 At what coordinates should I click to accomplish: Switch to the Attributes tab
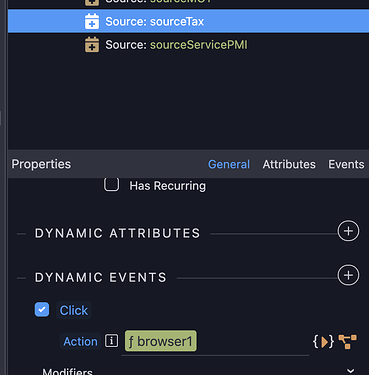tap(289, 164)
